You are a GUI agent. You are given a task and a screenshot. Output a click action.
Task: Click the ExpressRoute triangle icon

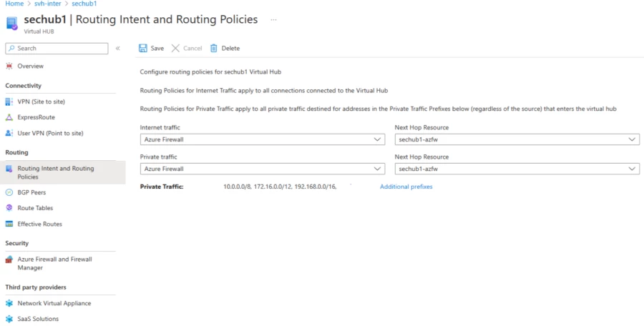coord(9,117)
